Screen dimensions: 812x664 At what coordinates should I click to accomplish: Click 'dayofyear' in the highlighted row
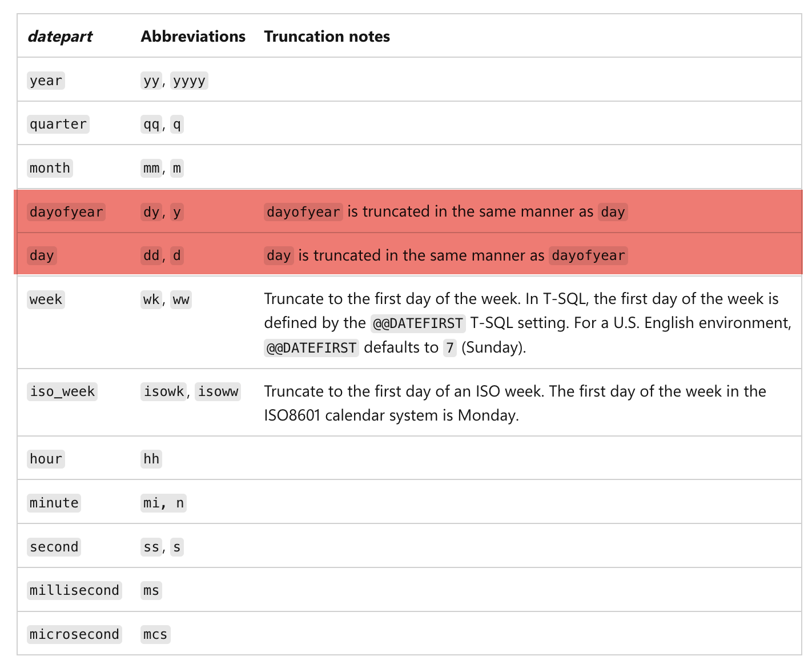tap(66, 212)
